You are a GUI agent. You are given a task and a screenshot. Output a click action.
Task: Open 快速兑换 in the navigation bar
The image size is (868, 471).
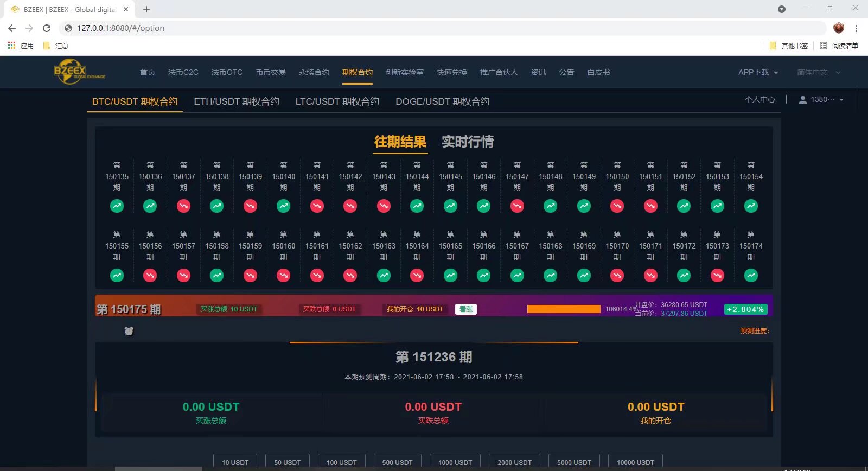click(x=452, y=72)
